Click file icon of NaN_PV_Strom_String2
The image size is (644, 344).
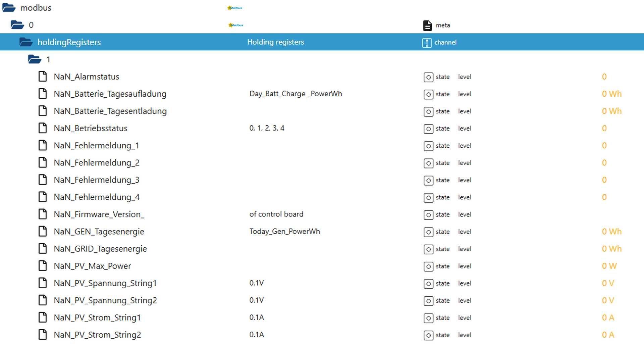43,335
